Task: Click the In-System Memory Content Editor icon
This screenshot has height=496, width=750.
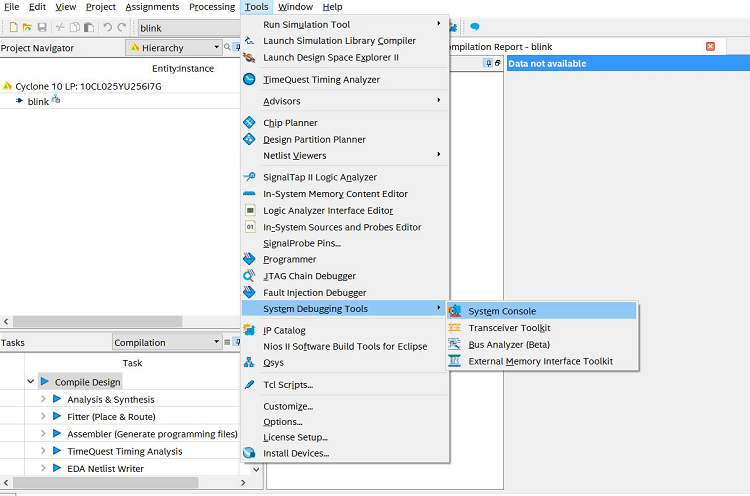Action: (249, 193)
